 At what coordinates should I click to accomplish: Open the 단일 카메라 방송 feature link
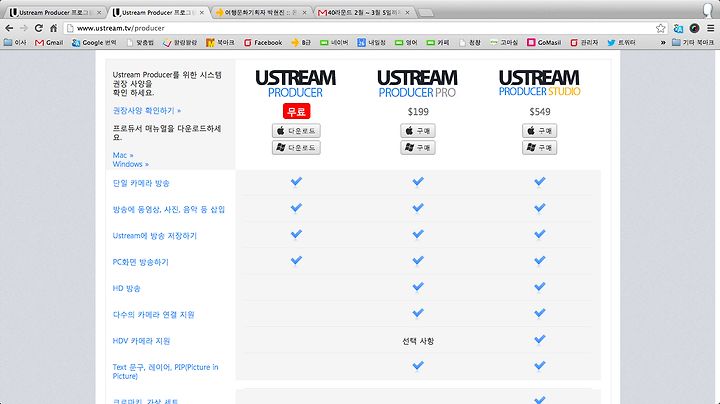tap(141, 183)
